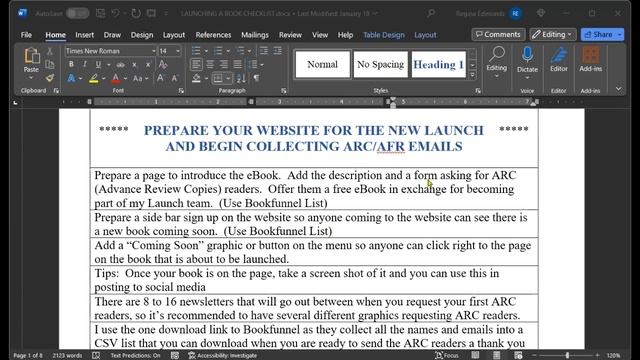Toggle Italic formatting
The width and height of the screenshot is (640, 360).
[x=84, y=64]
